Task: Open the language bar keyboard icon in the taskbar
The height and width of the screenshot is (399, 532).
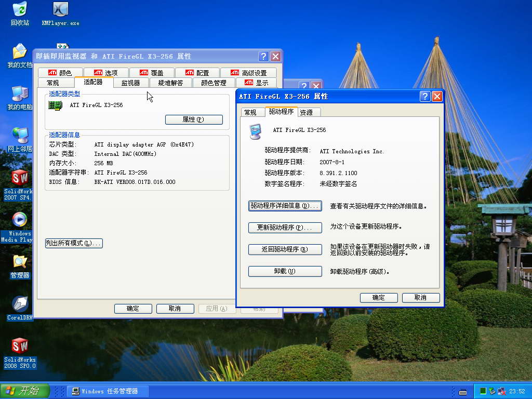Action: coord(463,392)
